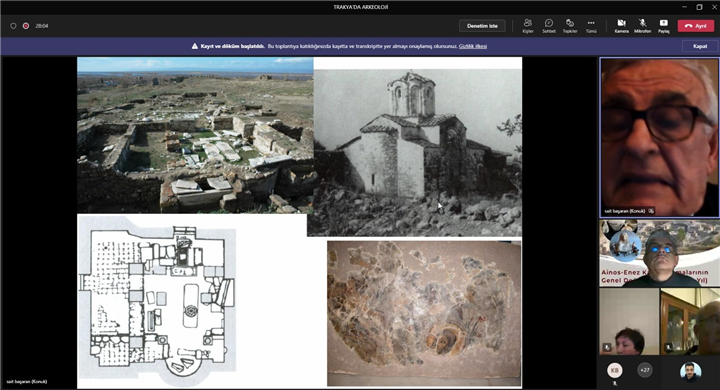The width and height of the screenshot is (720, 390).
Task: Request control with Denetim iste
Action: click(x=482, y=26)
